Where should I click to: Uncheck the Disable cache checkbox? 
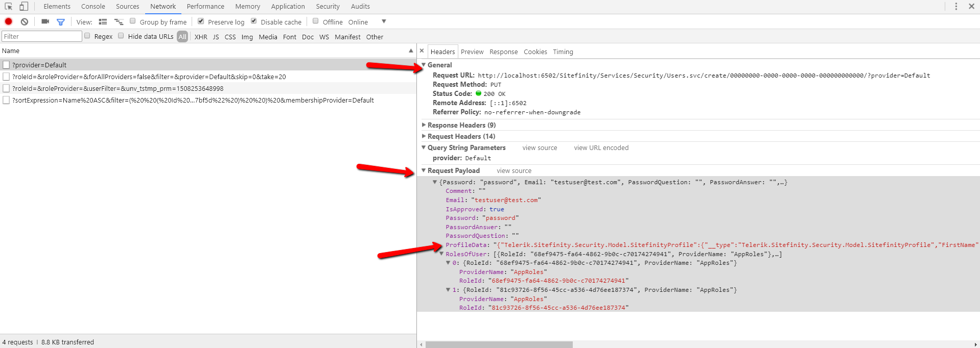click(x=254, y=21)
